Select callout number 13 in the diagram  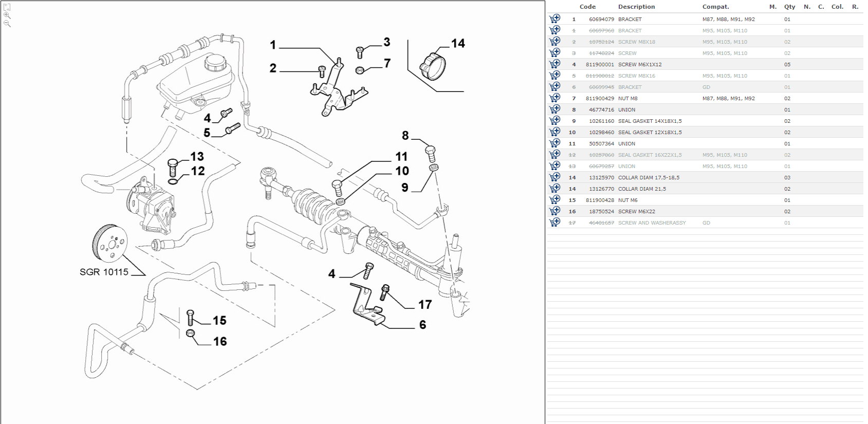[197, 156]
